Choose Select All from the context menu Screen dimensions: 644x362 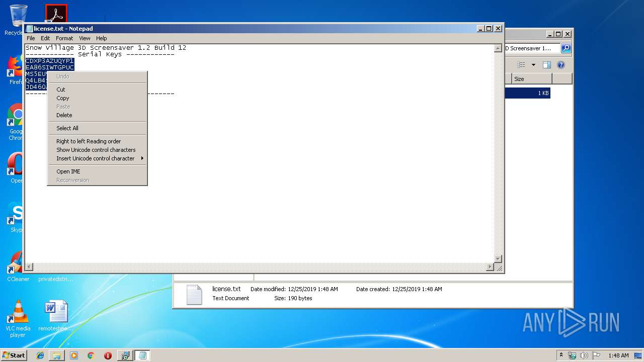97,128
